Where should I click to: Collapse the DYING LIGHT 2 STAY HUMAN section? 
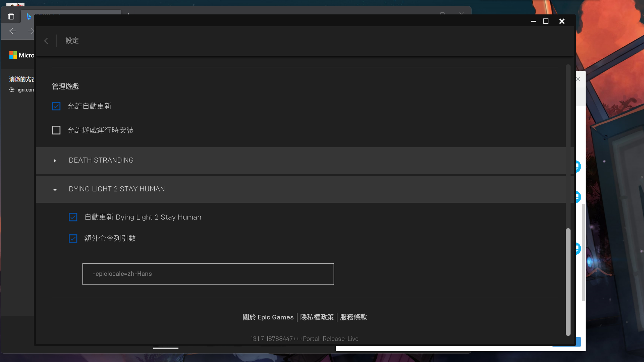(x=55, y=189)
